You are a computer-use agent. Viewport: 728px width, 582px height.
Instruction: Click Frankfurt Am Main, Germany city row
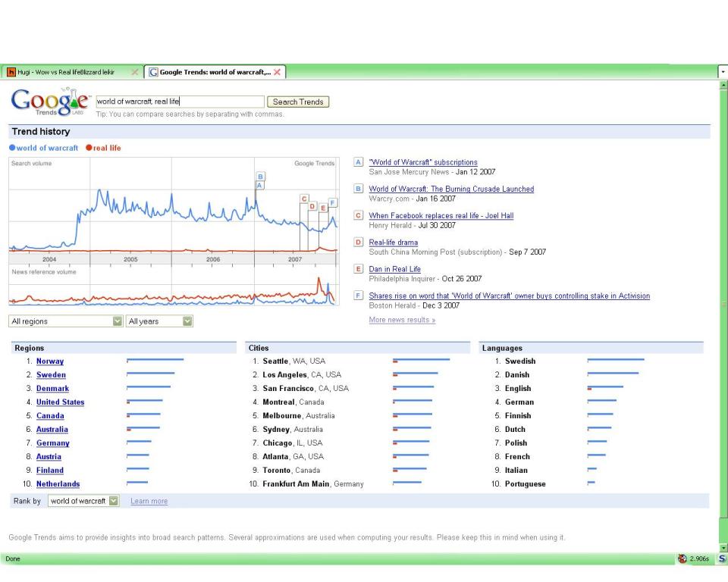(x=313, y=483)
